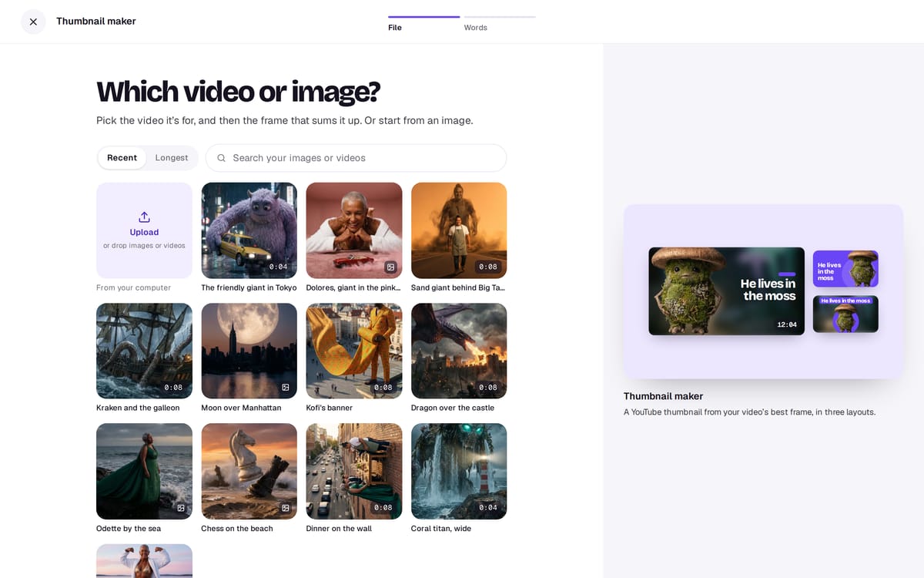This screenshot has height=578, width=924.
Task: Click the large He lives in the moss preview
Action: (x=726, y=291)
